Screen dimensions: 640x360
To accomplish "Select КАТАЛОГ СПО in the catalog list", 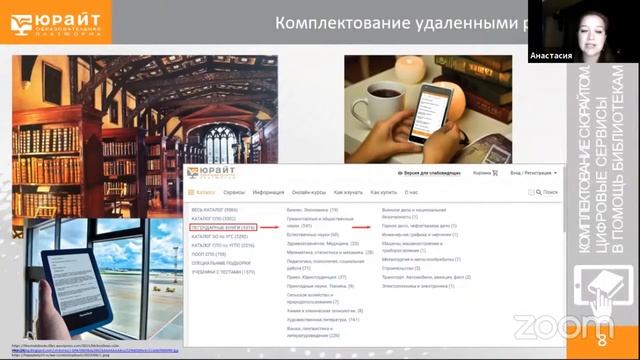I will (x=213, y=219).
